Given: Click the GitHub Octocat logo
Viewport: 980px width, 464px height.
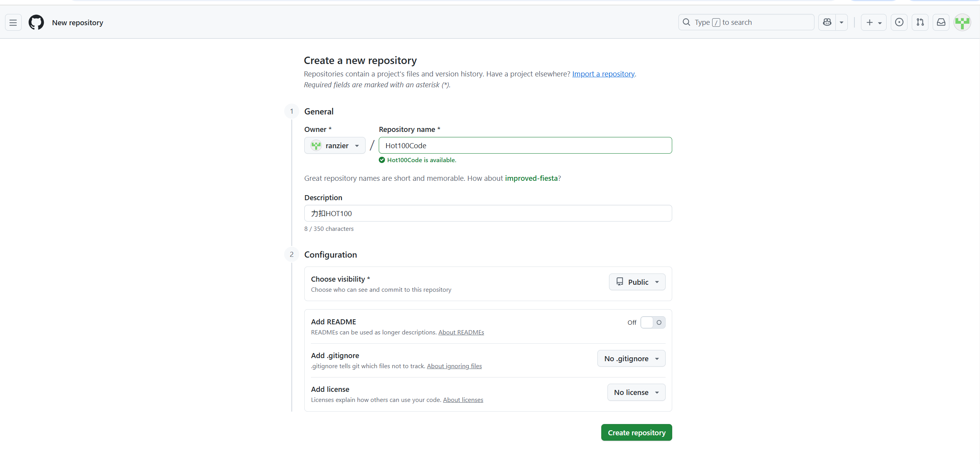Looking at the screenshot, I should (36, 23).
